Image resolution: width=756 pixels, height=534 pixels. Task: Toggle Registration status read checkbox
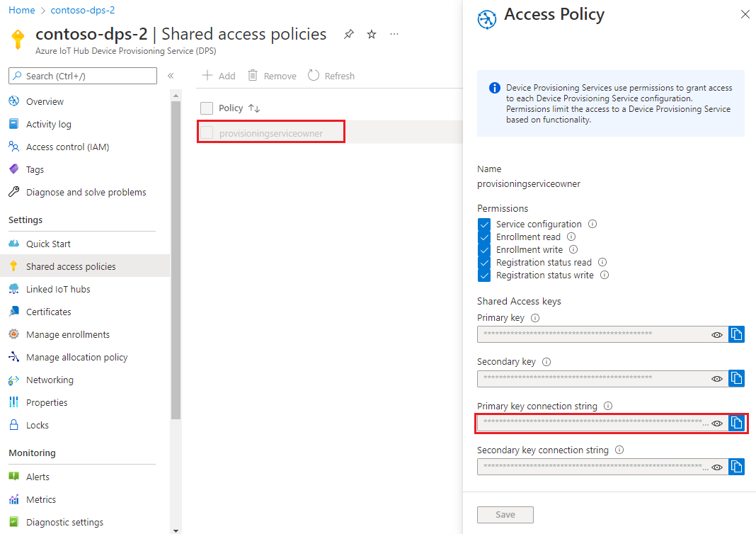(484, 263)
